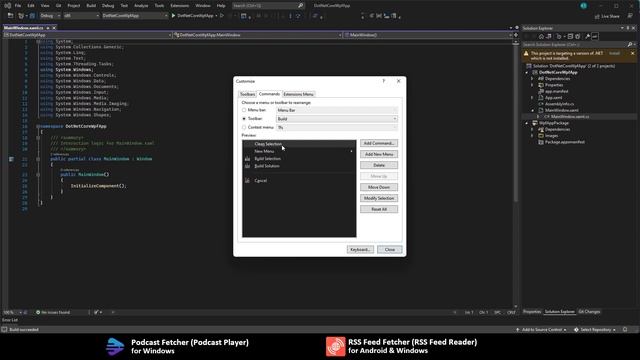Open the Toolbar dropdown showing Build

click(x=337, y=119)
